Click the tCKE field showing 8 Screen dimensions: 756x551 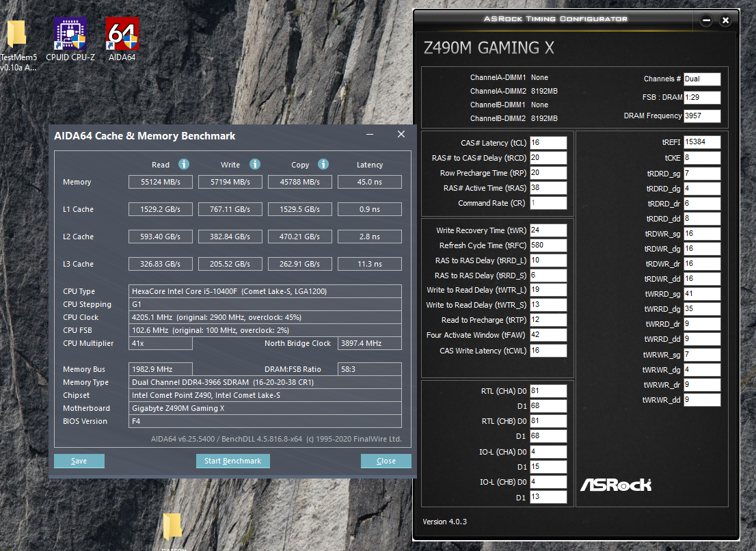click(x=702, y=158)
